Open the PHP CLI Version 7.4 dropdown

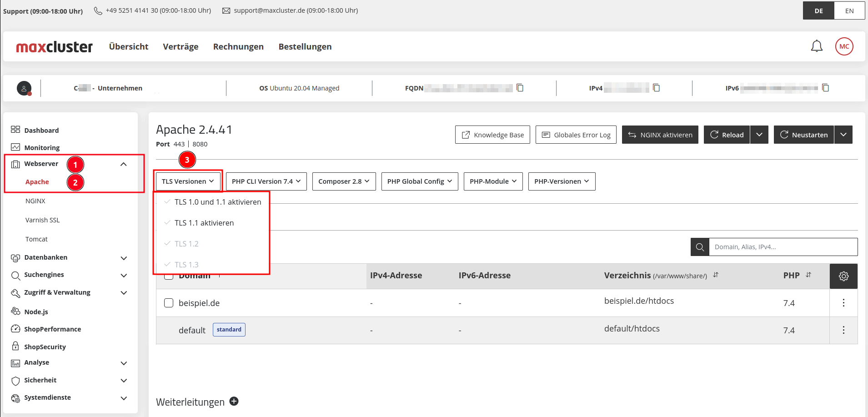pyautogui.click(x=266, y=181)
